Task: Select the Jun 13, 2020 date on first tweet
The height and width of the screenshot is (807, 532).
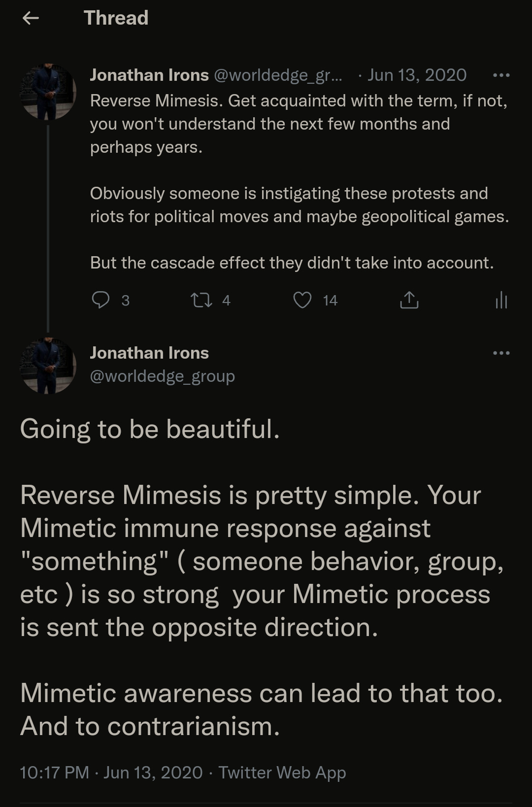Action: [x=418, y=75]
